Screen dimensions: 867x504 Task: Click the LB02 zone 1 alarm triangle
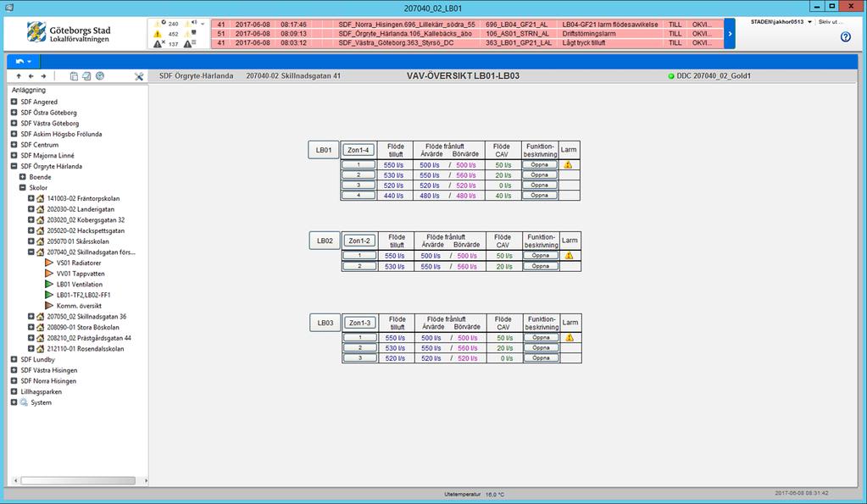click(569, 255)
